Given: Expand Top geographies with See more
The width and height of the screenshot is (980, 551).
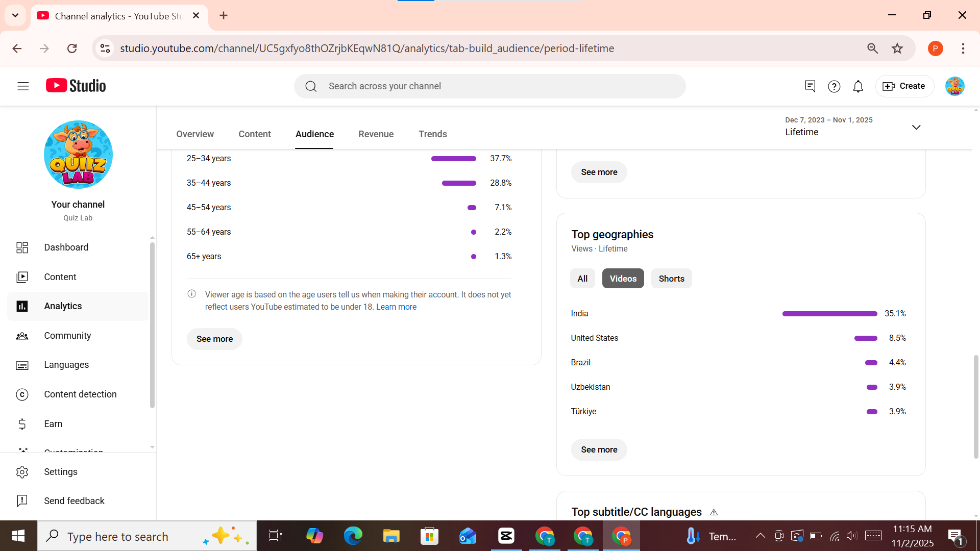Looking at the screenshot, I should pyautogui.click(x=599, y=449).
